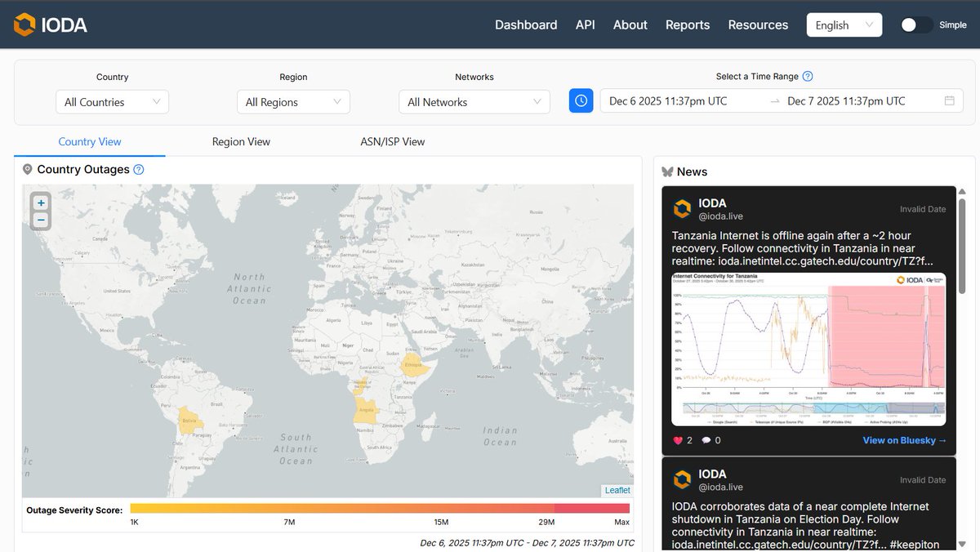Switch to the Region View tab
Image resolution: width=980 pixels, height=552 pixels.
pos(241,141)
